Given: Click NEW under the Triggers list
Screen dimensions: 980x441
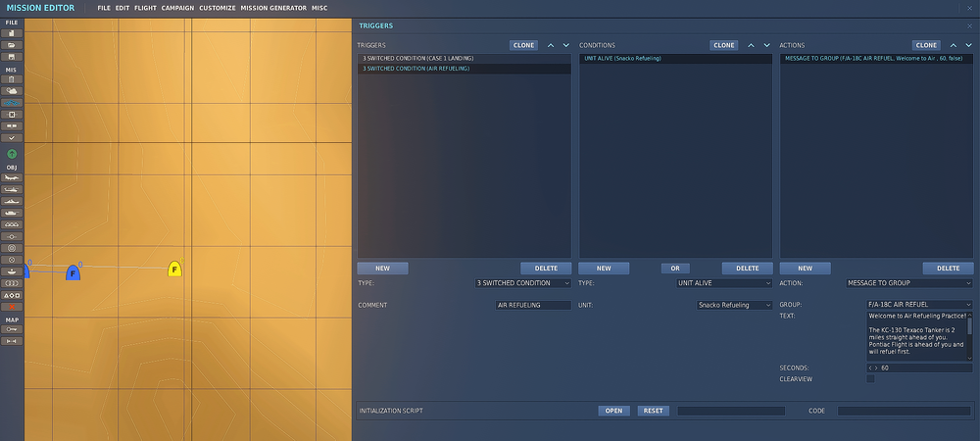Looking at the screenshot, I should click(382, 268).
